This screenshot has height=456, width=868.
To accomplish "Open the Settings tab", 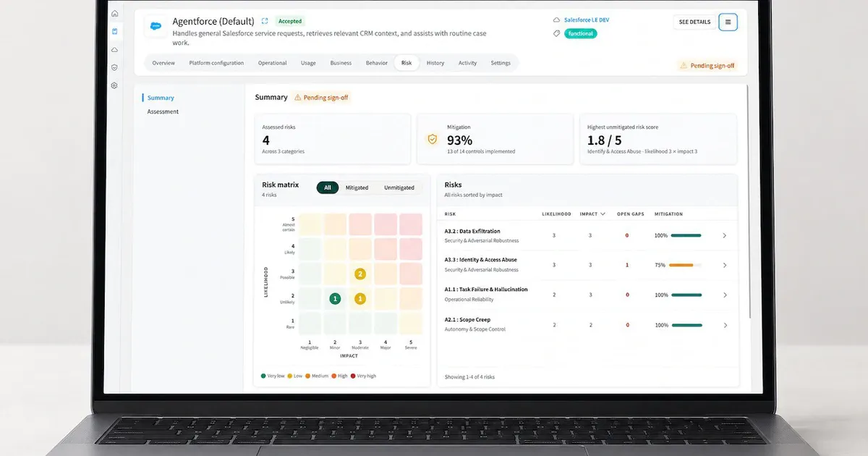I will point(501,63).
